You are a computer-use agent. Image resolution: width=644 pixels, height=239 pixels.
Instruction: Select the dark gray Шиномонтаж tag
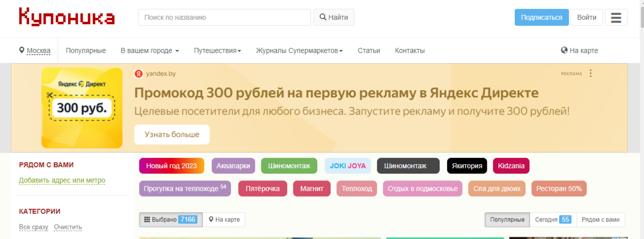point(408,166)
